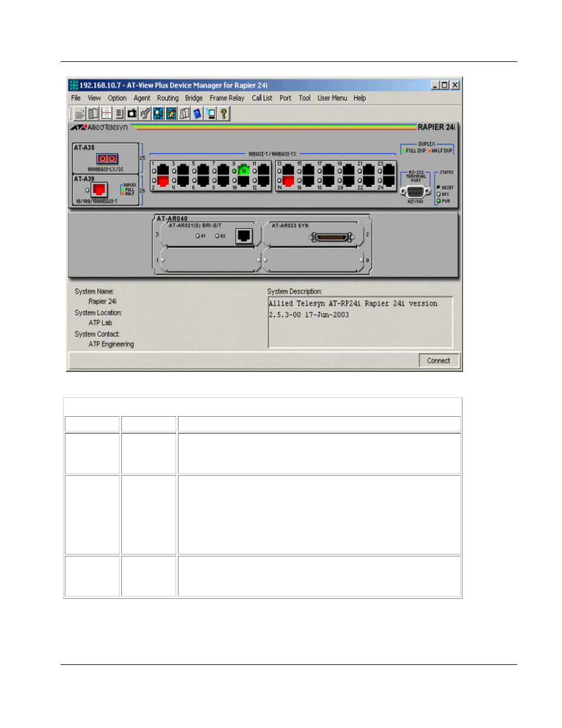Open the Help menu

(x=360, y=98)
